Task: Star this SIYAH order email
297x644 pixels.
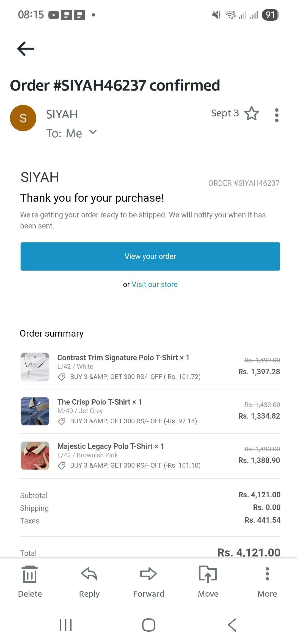Action: (252, 113)
